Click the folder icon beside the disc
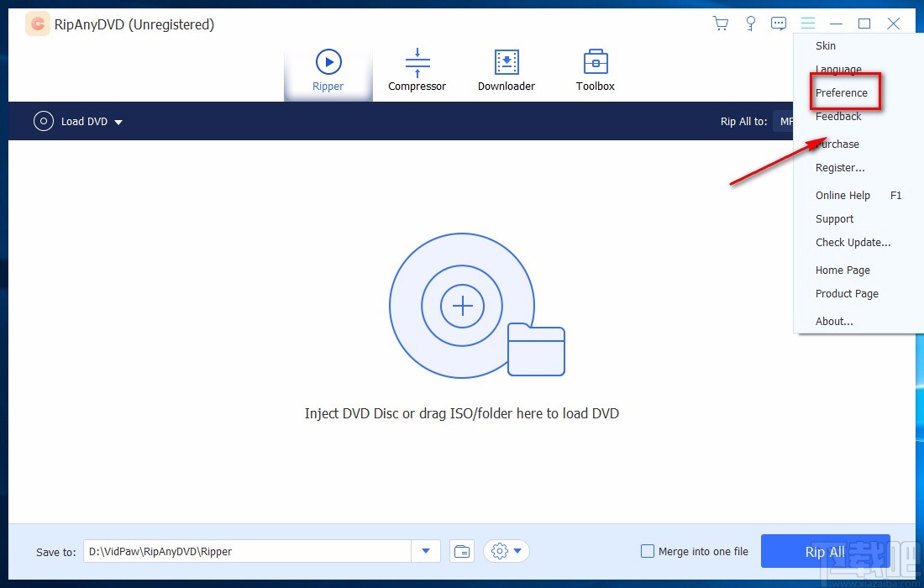The width and height of the screenshot is (924, 588). (536, 349)
